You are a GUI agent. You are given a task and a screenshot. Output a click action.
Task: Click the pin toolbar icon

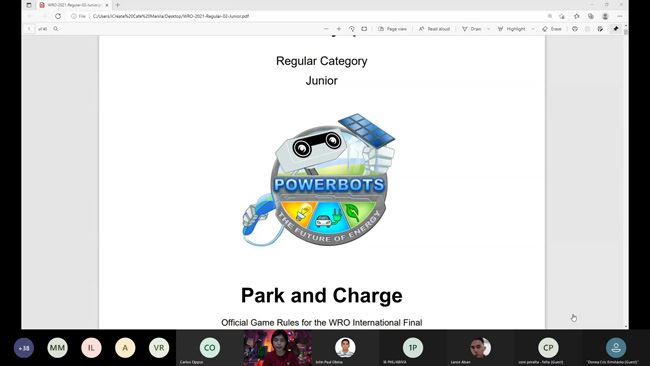pos(616,29)
